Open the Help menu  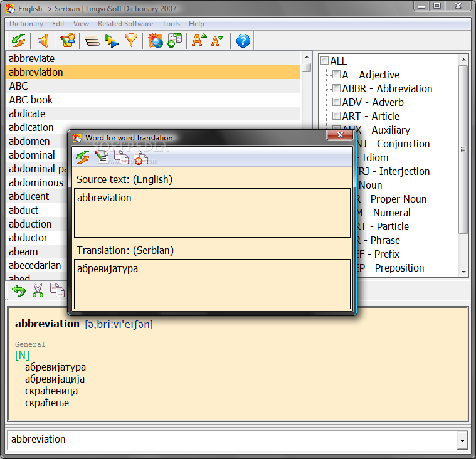tap(196, 24)
